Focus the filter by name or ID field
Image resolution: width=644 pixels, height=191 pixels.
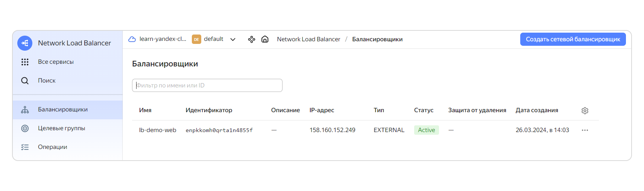point(207,85)
